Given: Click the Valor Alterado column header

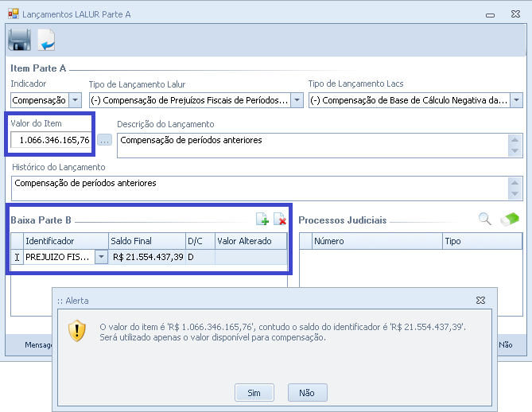Looking at the screenshot, I should click(x=251, y=241).
